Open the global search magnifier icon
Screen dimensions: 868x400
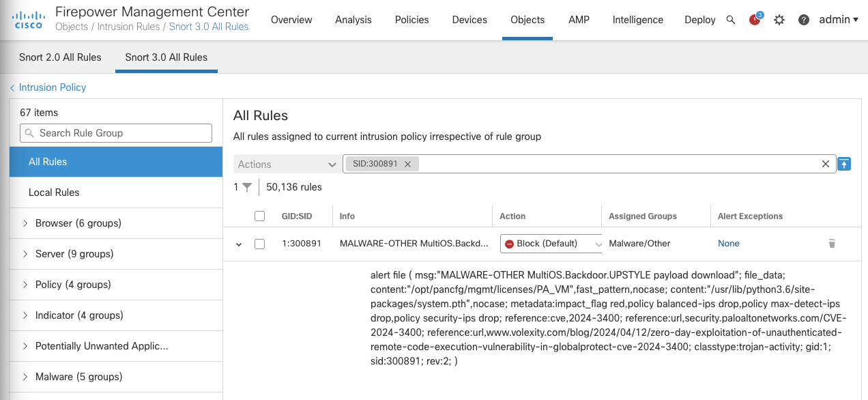[731, 19]
